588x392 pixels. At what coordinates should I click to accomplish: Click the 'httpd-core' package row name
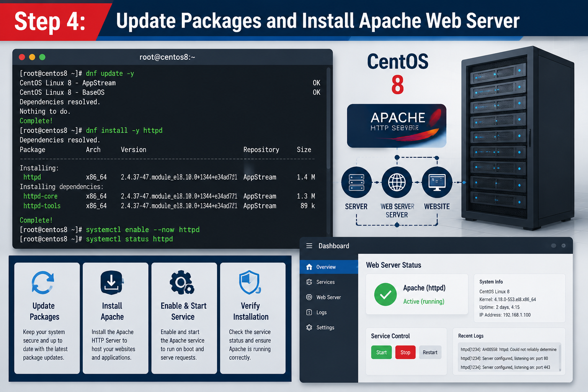coord(40,196)
